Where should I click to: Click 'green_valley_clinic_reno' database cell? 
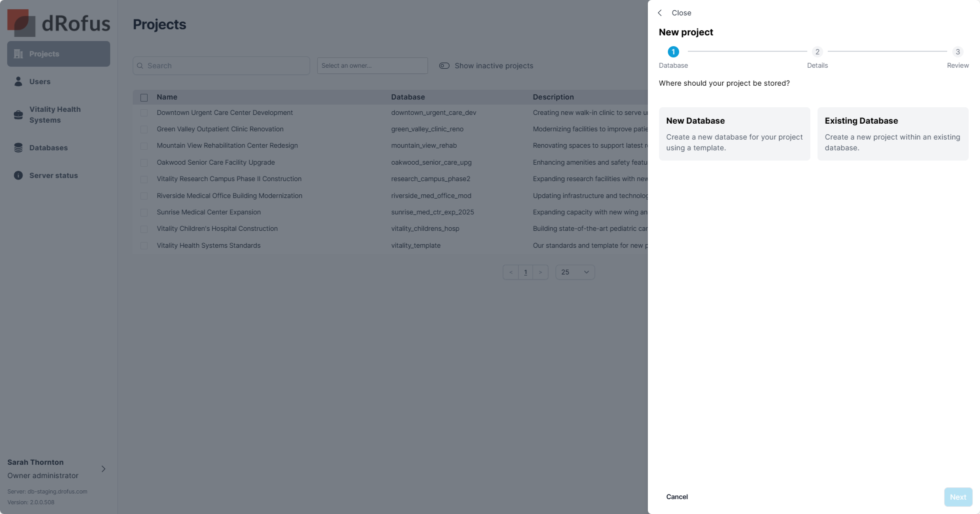(x=427, y=129)
